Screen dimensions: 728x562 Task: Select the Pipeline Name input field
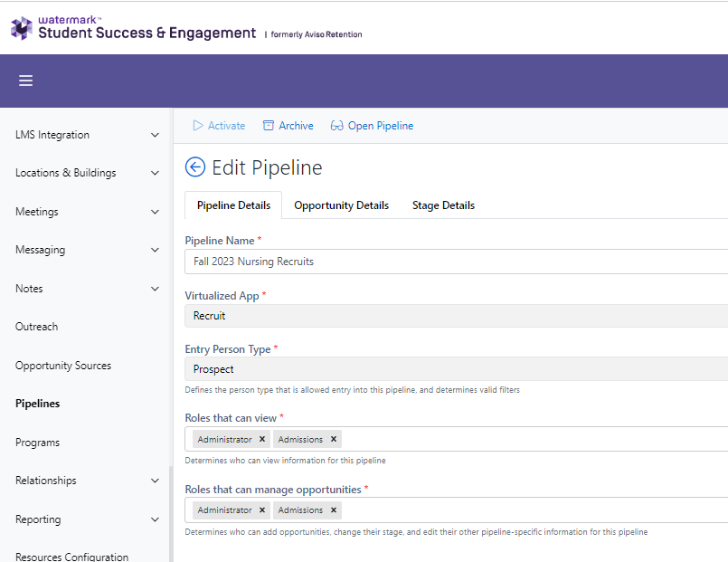click(x=407, y=262)
